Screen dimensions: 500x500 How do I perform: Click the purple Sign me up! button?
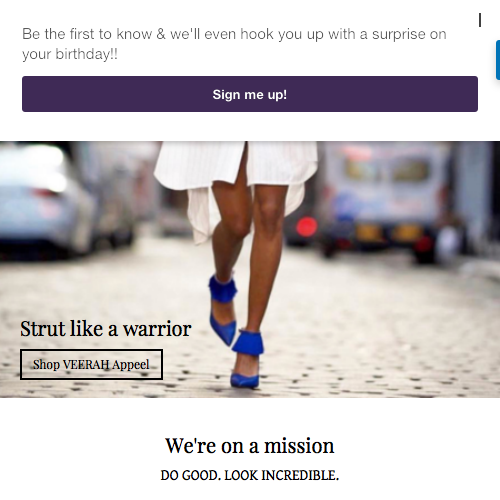[250, 94]
